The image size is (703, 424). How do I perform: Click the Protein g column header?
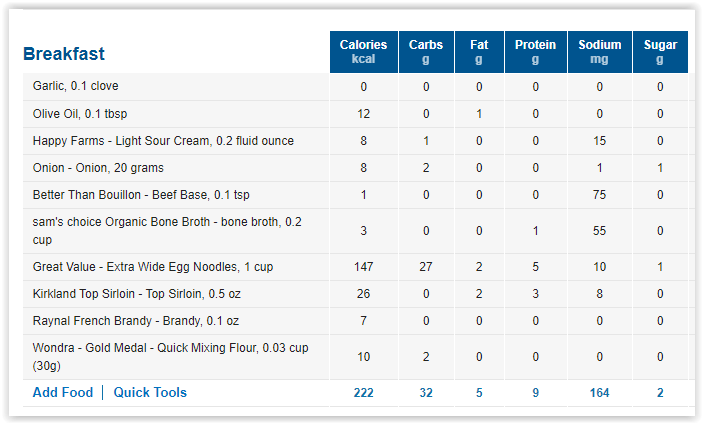click(x=536, y=52)
